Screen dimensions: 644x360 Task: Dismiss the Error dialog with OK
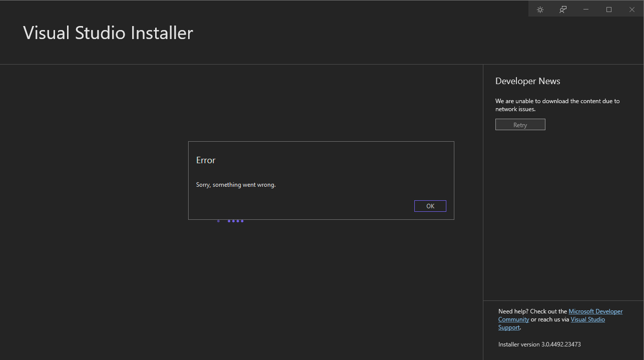430,206
